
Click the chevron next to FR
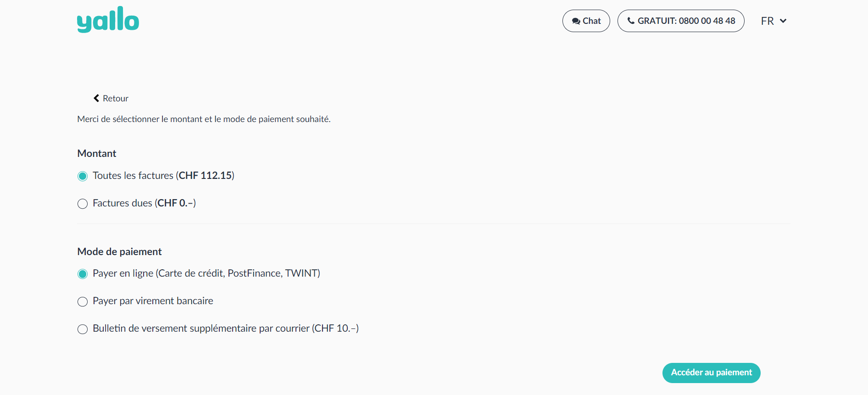[783, 21]
